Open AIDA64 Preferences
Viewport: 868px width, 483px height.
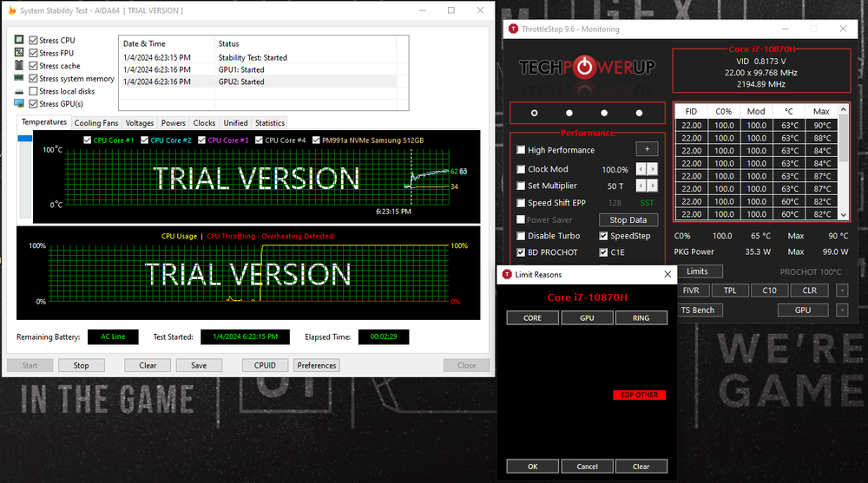click(x=317, y=365)
